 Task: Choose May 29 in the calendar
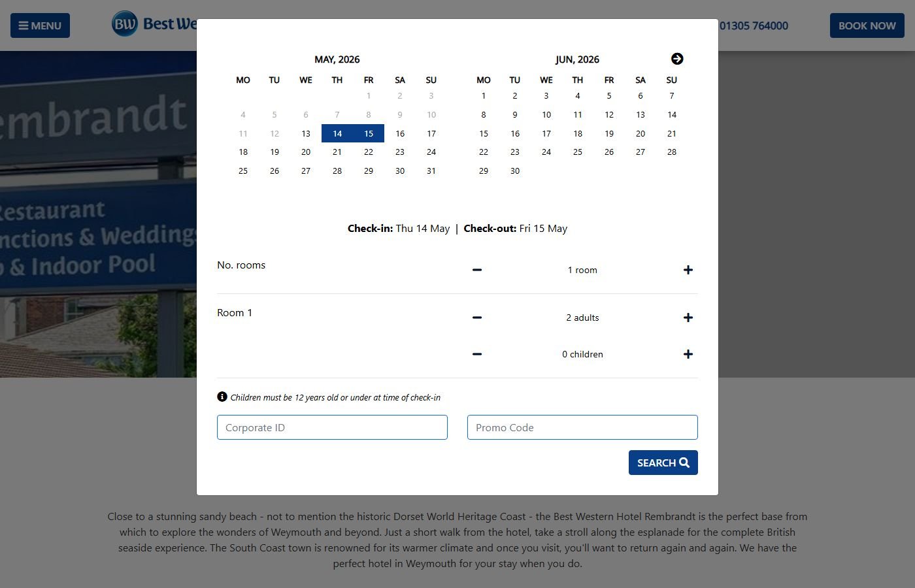(369, 171)
